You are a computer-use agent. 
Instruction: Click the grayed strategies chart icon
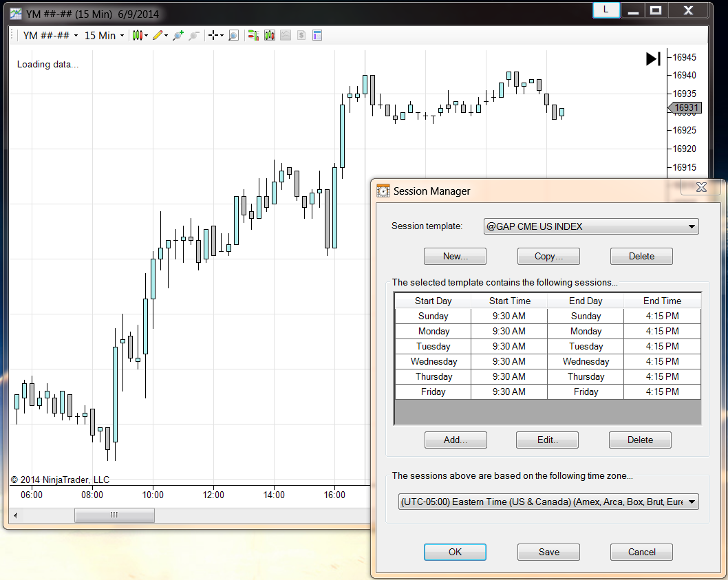pos(286,35)
